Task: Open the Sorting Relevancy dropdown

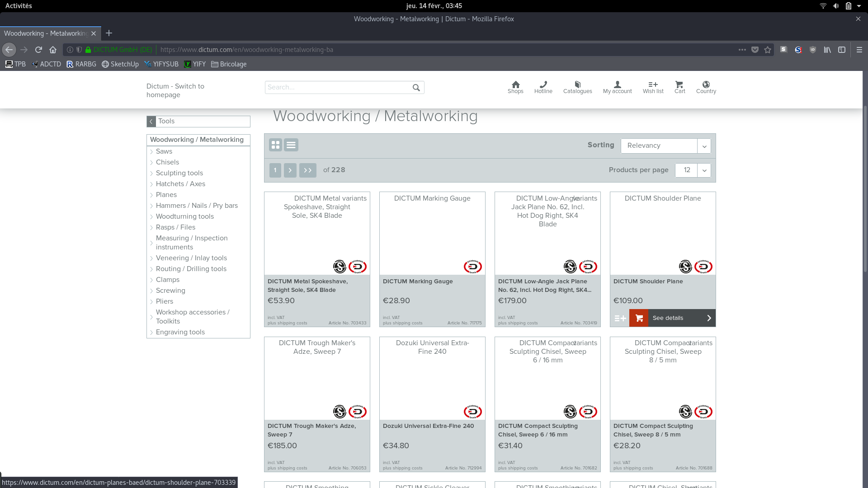Action: [665, 146]
